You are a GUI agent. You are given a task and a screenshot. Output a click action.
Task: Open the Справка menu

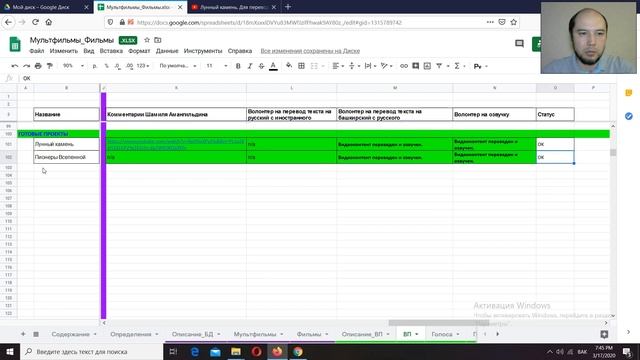point(240,51)
